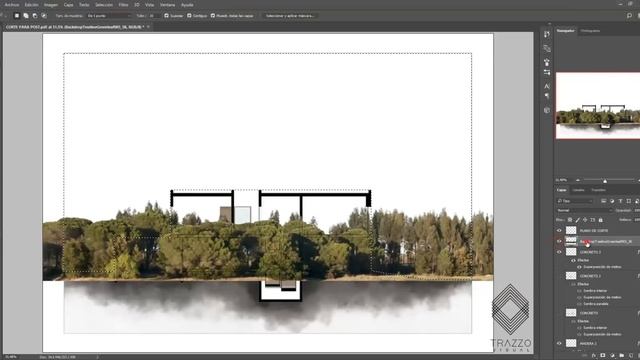Click Sombra paralela effect under CONCRETO 2
This screenshot has height=360, width=640.
click(596, 304)
